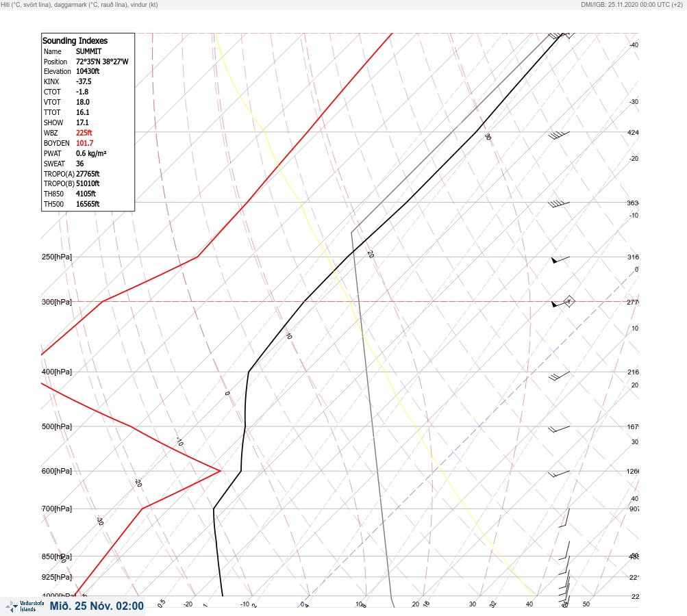Select the 'Sounding Indexes' title
This screenshot has width=687, height=616.
point(75,40)
